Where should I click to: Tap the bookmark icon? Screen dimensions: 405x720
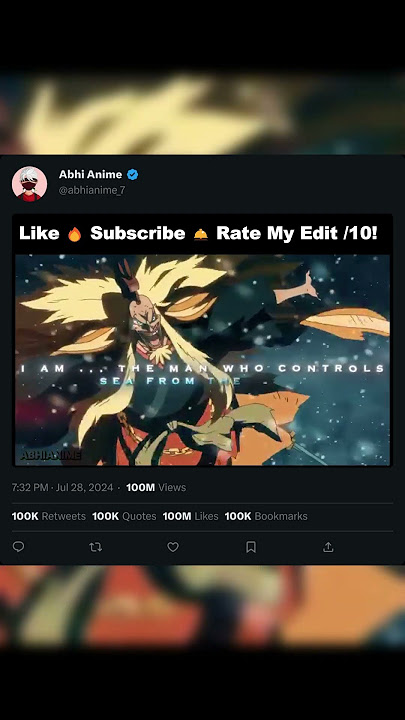point(251,547)
